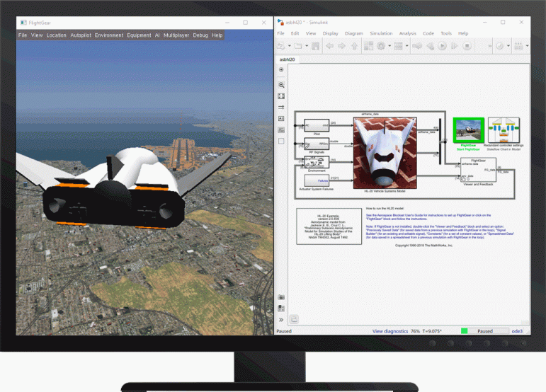The width and height of the screenshot is (546, 392).
Task: Click the Area box tool in palette
Action: (x=281, y=142)
